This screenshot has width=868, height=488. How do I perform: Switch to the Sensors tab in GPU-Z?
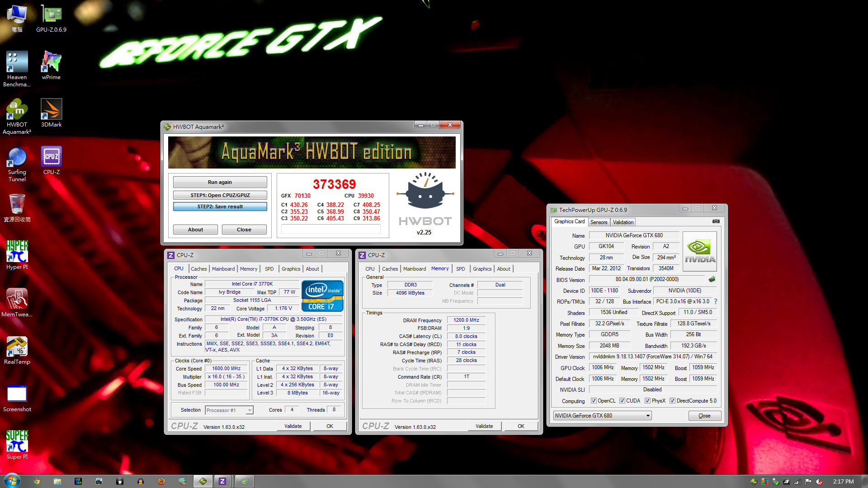[x=599, y=222]
